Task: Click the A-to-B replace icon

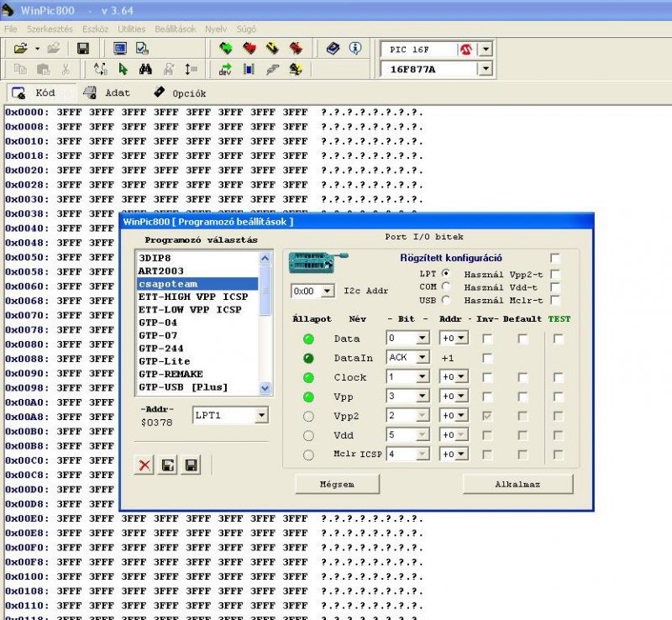Action: (x=101, y=69)
